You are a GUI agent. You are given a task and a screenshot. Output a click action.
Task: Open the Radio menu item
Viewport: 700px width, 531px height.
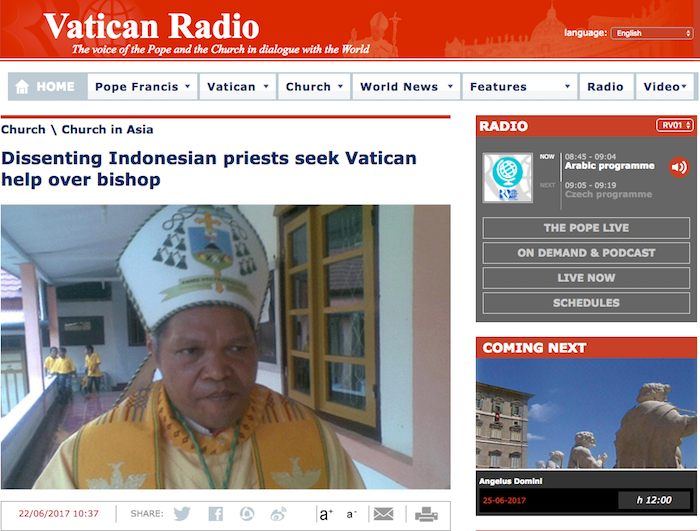point(607,87)
